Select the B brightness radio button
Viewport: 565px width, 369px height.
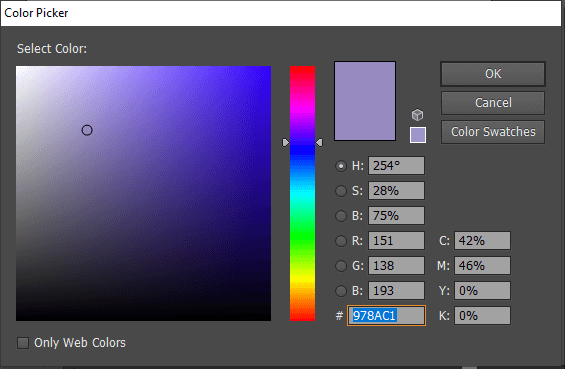point(341,216)
